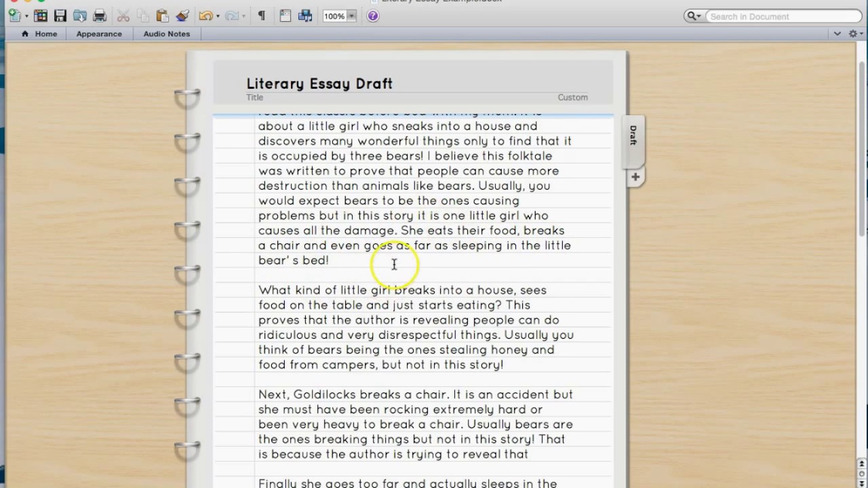Screen dimensions: 868x488
Task: Click the Cut scissors icon
Action: pos(123,16)
